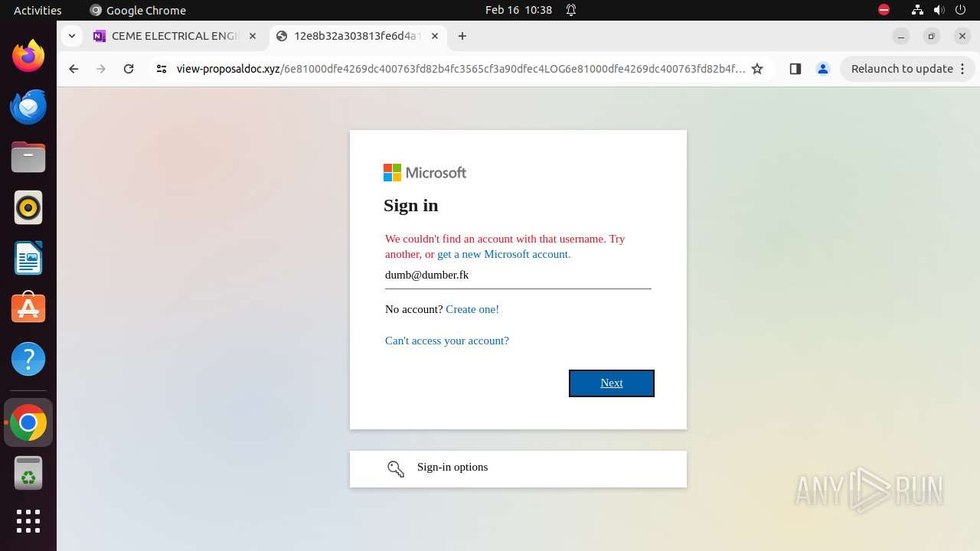
Task: Click the key icon beside Sign-in options
Action: pos(396,468)
